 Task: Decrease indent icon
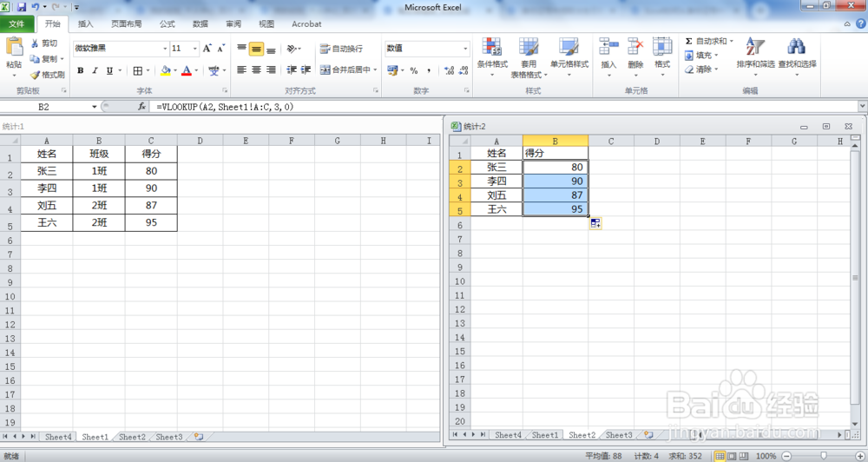[x=292, y=69]
